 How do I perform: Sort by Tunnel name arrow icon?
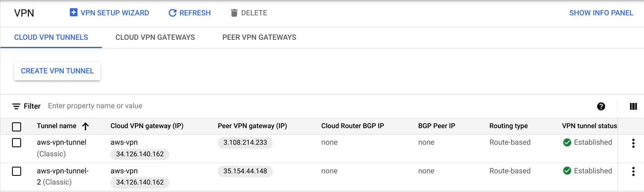tap(86, 126)
